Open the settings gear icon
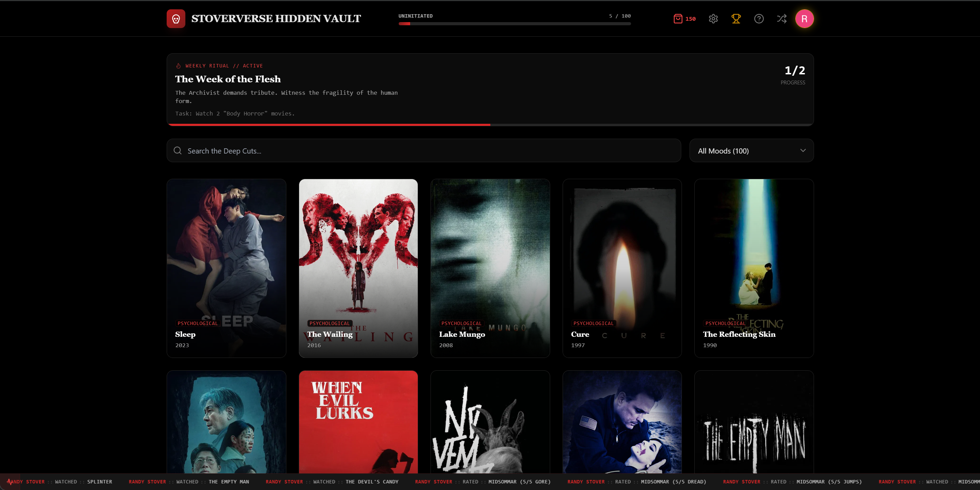 click(x=713, y=19)
